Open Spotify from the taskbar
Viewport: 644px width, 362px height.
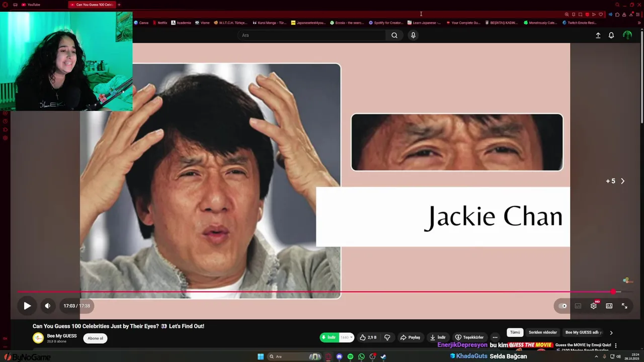tap(350, 356)
